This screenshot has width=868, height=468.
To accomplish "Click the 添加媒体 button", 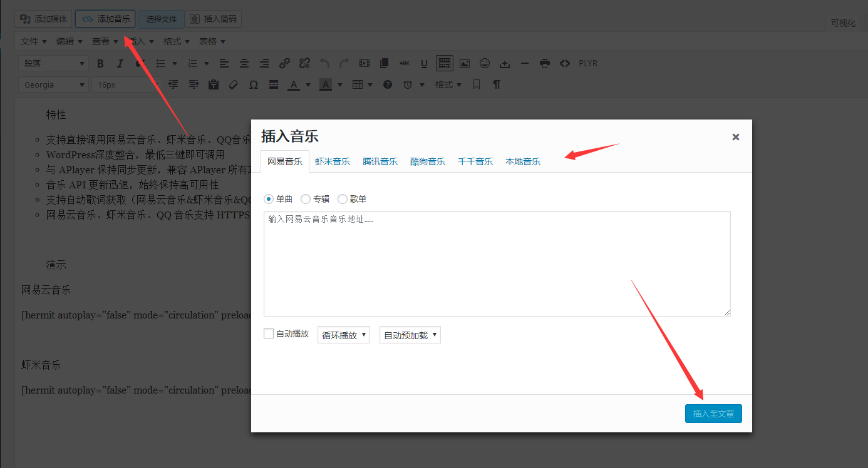I will pyautogui.click(x=44, y=19).
